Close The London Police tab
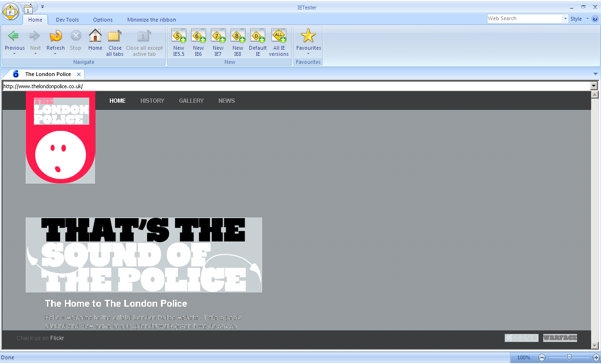The image size is (601, 364). [x=79, y=74]
